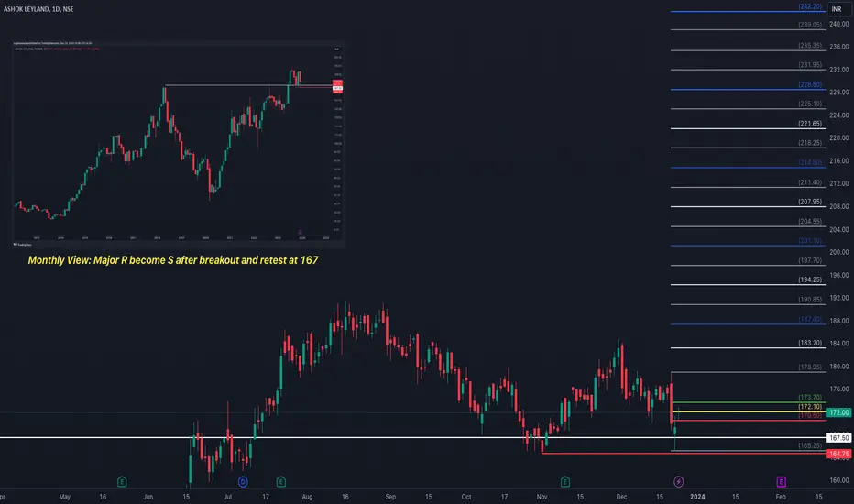Select the level label (235.35)

pyautogui.click(x=810, y=46)
